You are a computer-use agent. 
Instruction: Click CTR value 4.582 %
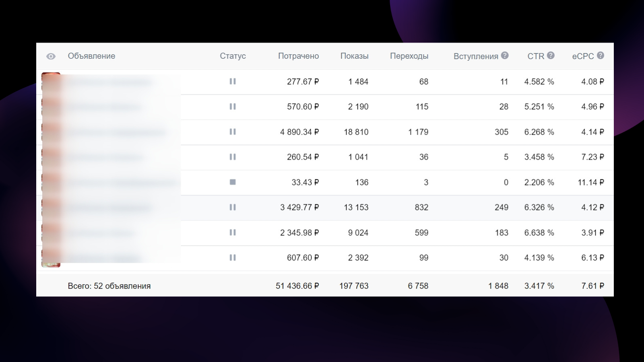click(x=539, y=82)
